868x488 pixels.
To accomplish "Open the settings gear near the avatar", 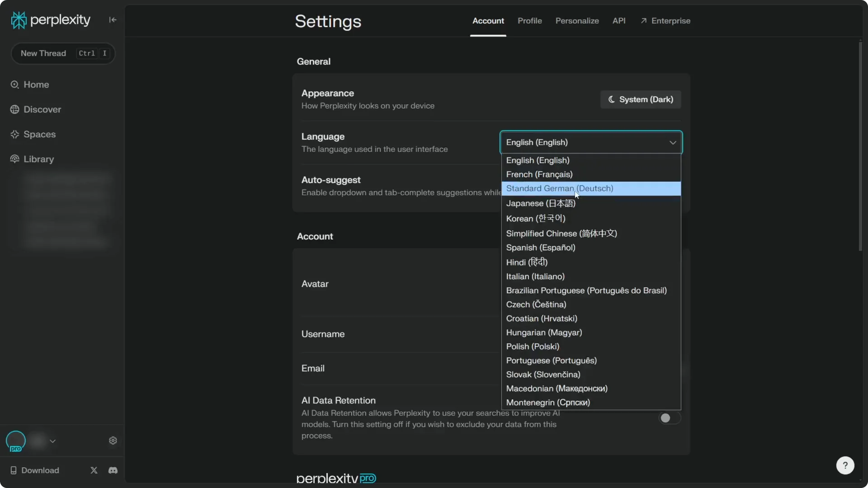I will pos(113,441).
